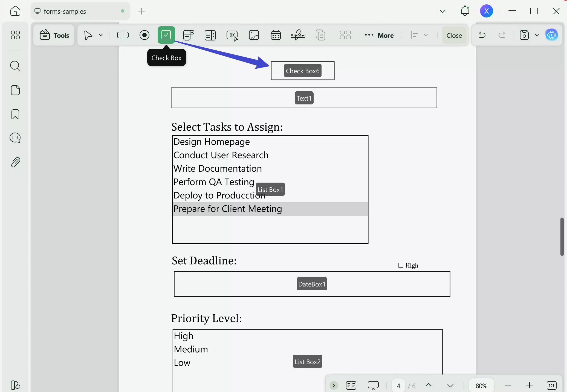Image resolution: width=567 pixels, height=392 pixels.
Task: Expand the selection tool dropdown arrow
Action: pyautogui.click(x=100, y=35)
